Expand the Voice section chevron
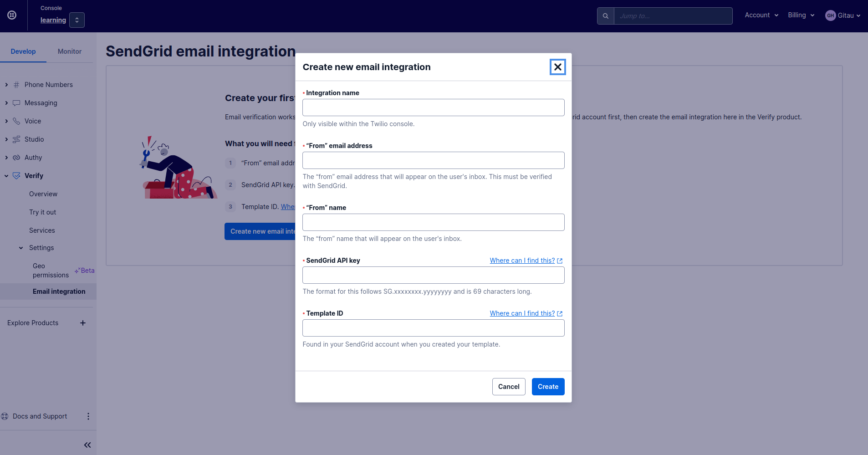The width and height of the screenshot is (868, 455). (6, 121)
